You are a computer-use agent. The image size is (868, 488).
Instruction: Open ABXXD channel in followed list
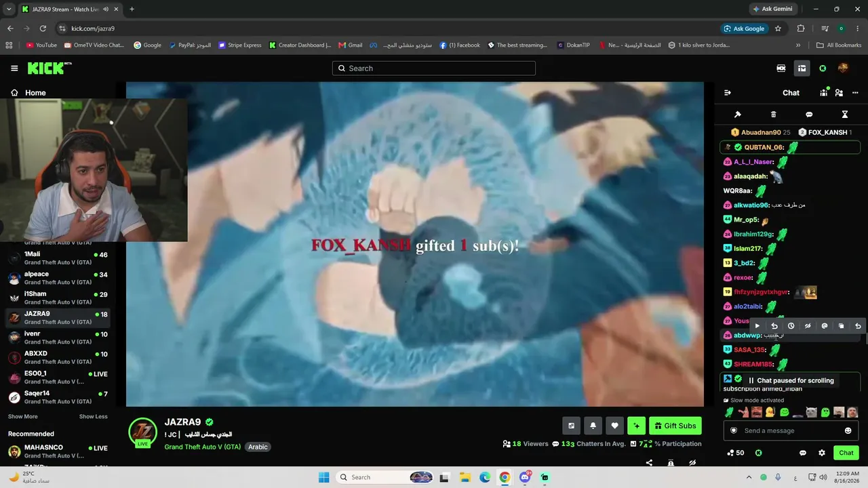pos(58,357)
